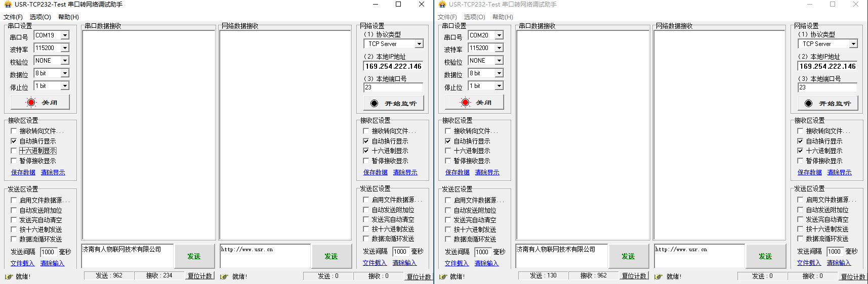This screenshot has width=868, height=284.
Task: Close the COM19 serial port with red-light button
Action: (40, 103)
